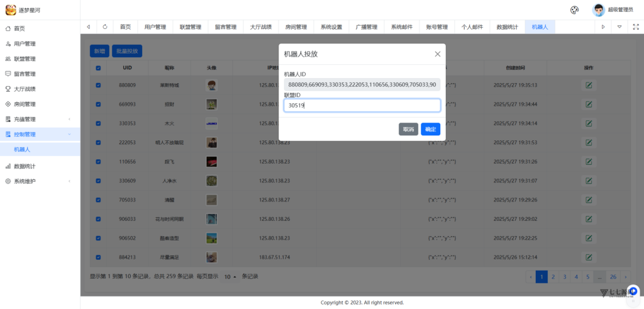
Task: Click the refresh tab icon
Action: coord(105,27)
